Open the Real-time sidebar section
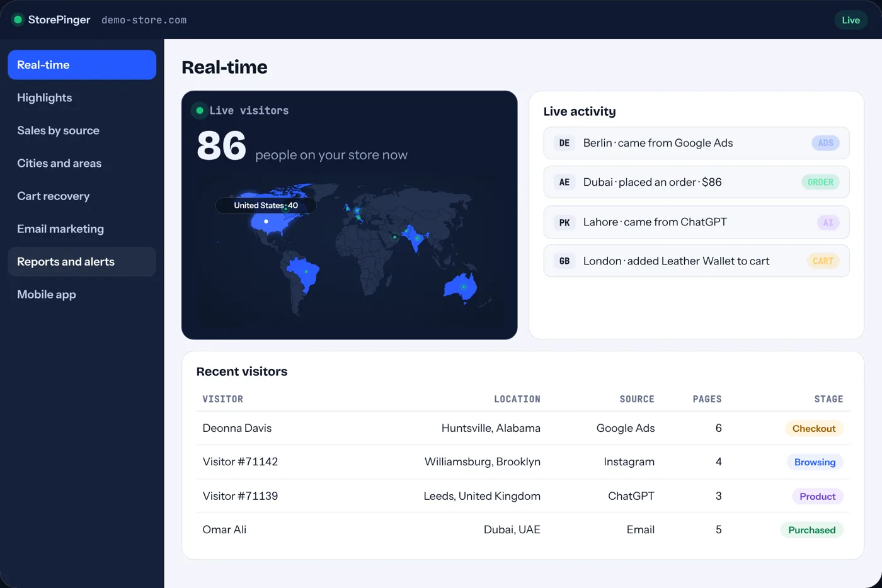The width and height of the screenshot is (882, 588). pyautogui.click(x=82, y=65)
